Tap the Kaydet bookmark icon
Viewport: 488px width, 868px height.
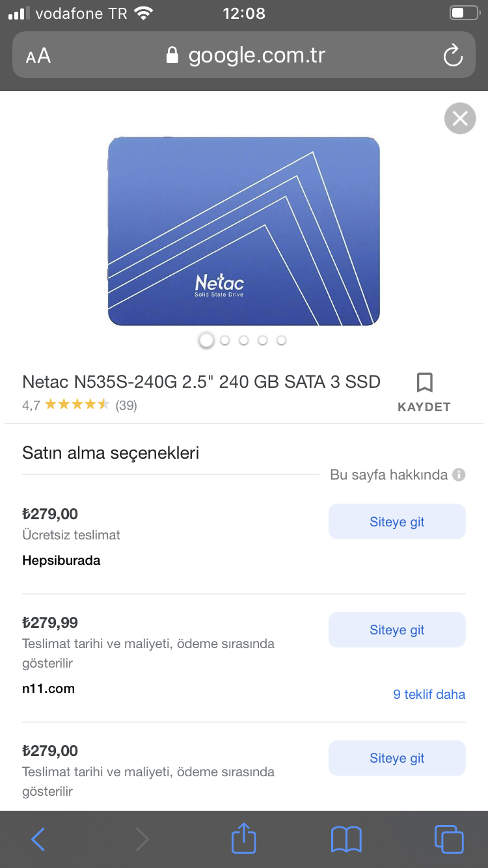tap(424, 383)
